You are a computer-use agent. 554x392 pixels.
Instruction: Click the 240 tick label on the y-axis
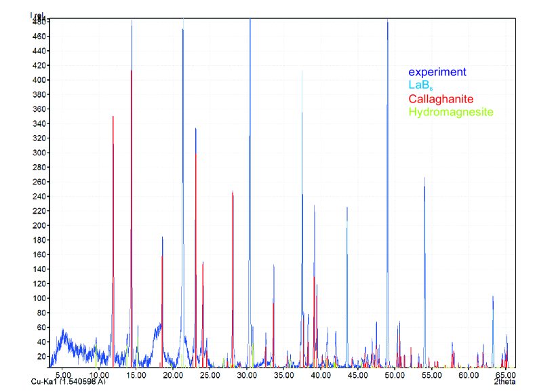click(39, 197)
